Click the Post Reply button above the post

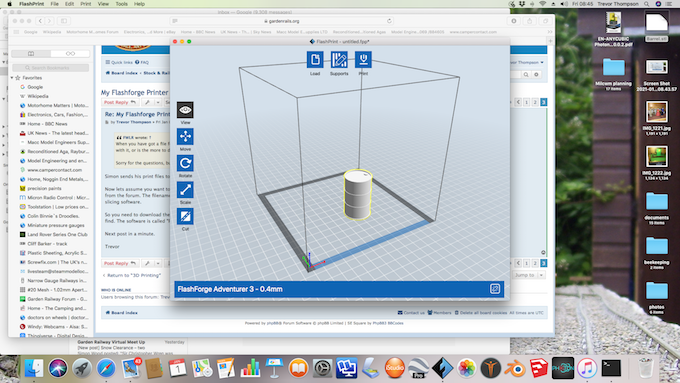click(120, 102)
